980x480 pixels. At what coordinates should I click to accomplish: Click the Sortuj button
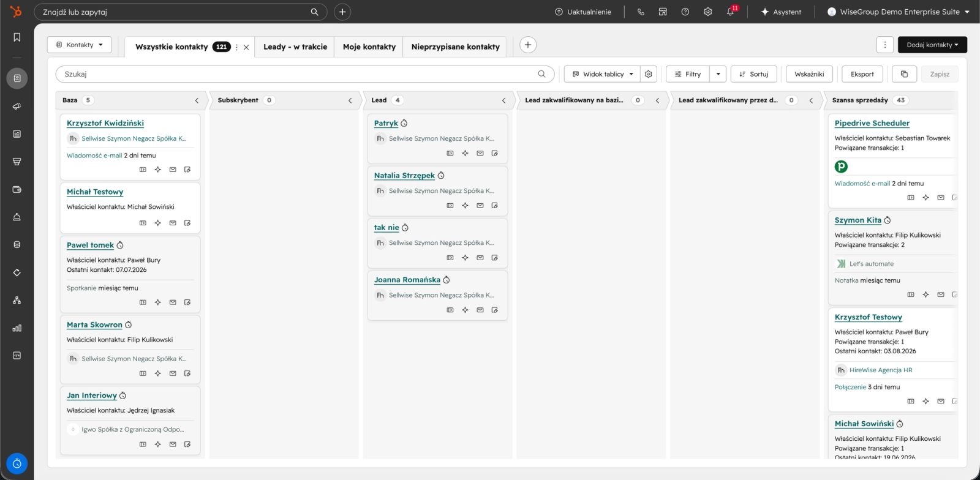pyautogui.click(x=753, y=74)
